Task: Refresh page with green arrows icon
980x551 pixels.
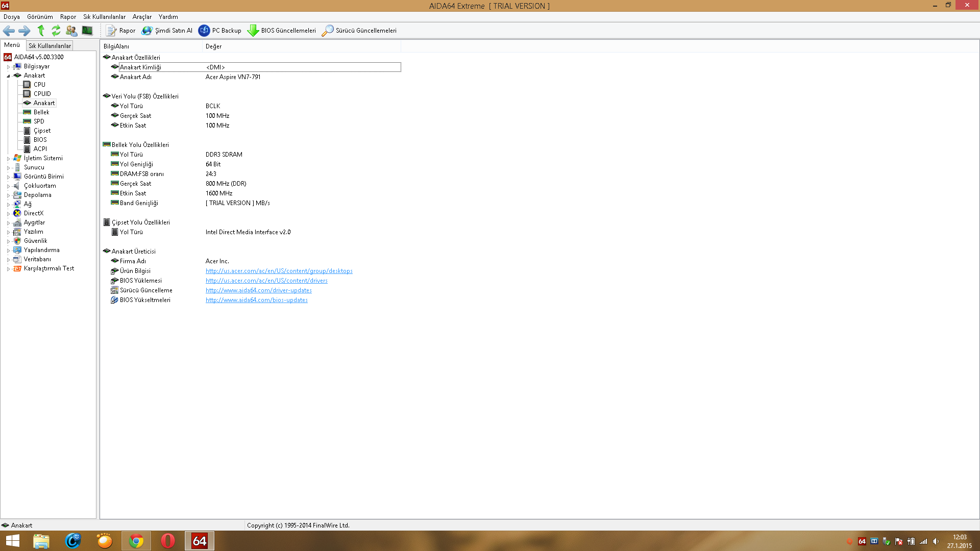Action: [56, 31]
